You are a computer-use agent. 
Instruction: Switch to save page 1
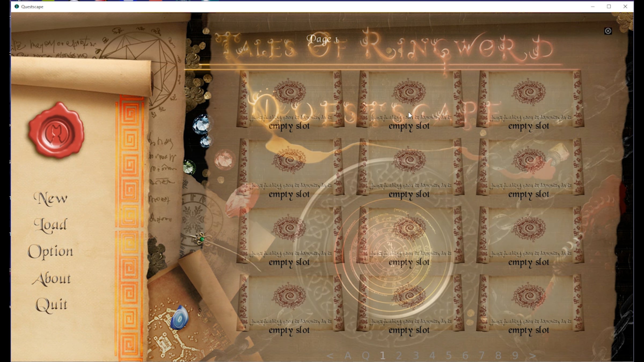tap(383, 356)
